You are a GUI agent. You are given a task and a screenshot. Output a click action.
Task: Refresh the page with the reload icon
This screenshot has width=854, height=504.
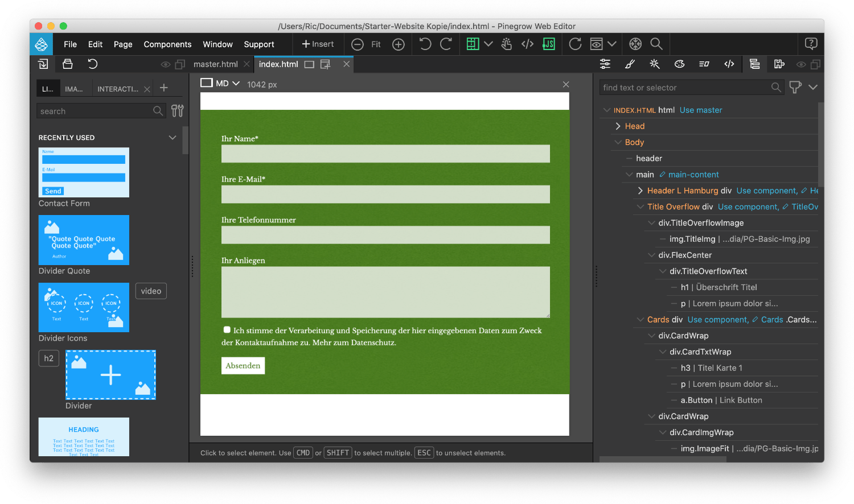tap(575, 44)
